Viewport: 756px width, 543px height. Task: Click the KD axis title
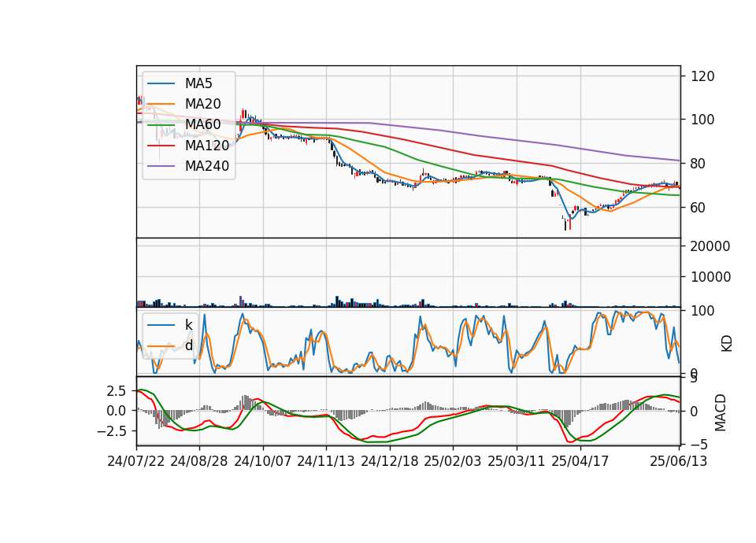pyautogui.click(x=727, y=344)
